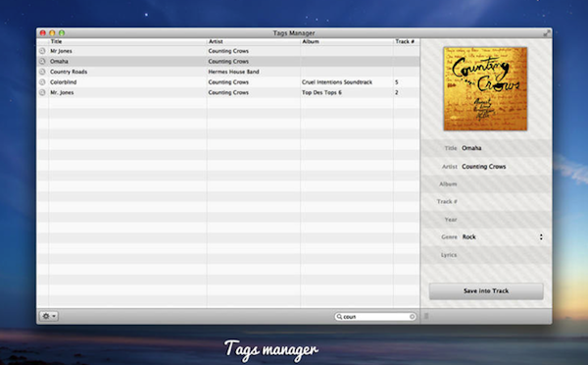The image size is (588, 365).
Task: Select the Colorblind track row
Action: (228, 81)
